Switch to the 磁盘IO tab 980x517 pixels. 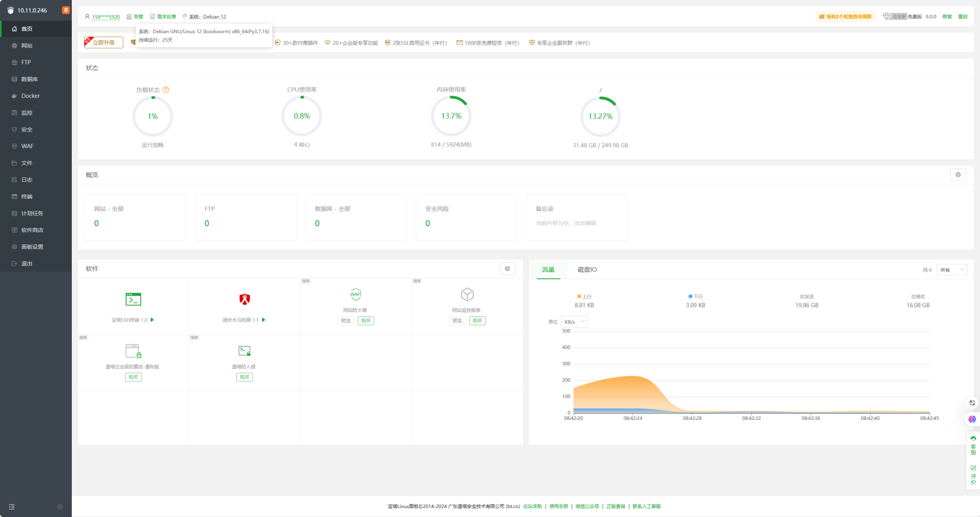(587, 269)
